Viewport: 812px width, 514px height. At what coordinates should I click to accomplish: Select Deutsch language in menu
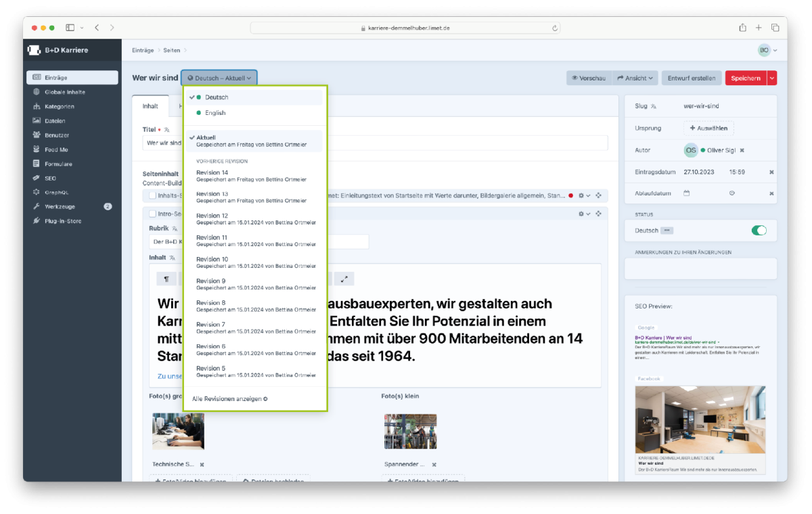[x=254, y=97]
